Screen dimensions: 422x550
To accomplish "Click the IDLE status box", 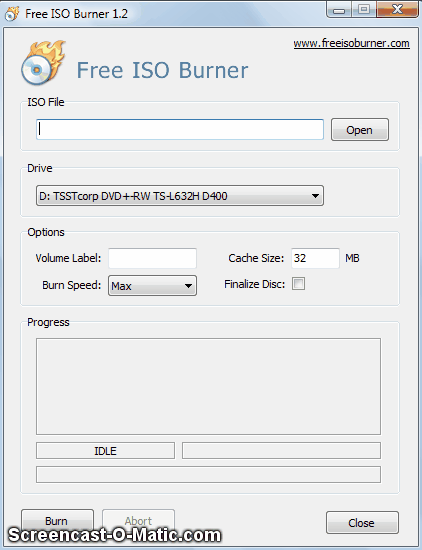I will coord(105,451).
